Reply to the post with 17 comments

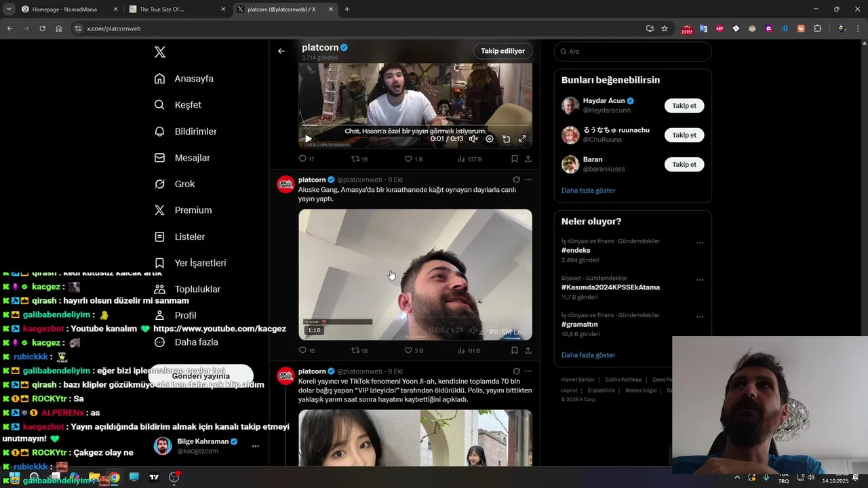click(306, 159)
